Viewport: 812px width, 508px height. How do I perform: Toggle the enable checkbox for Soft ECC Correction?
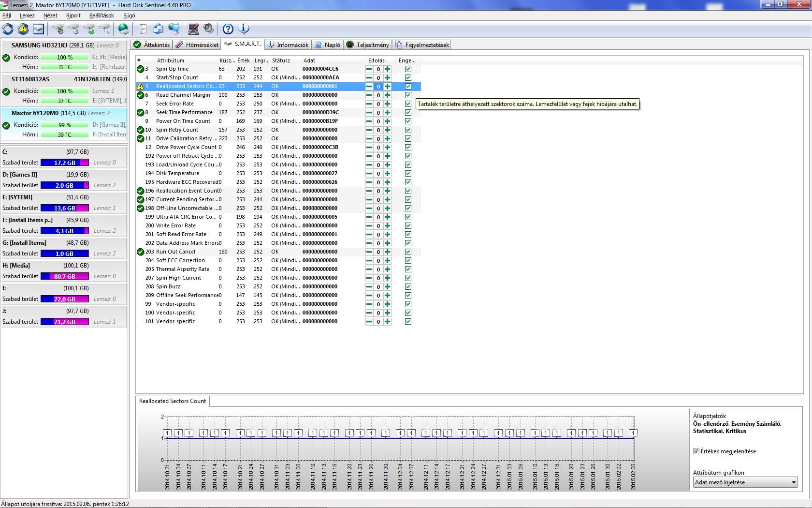tap(408, 261)
